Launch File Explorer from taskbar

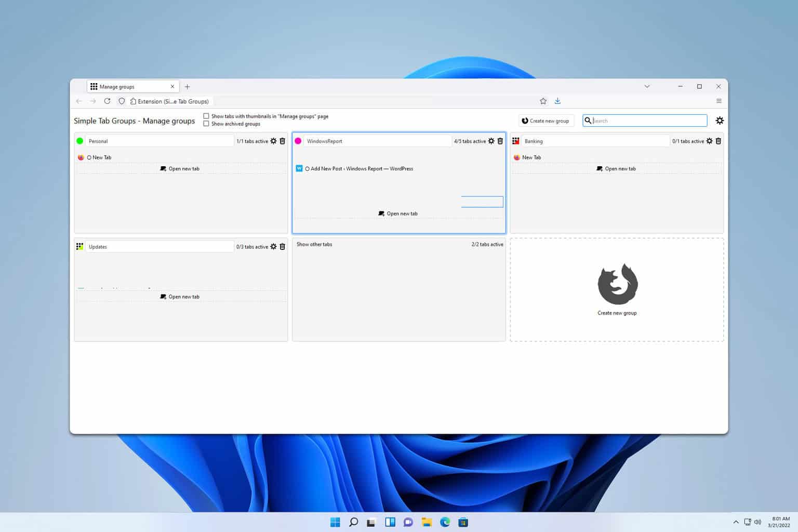pyautogui.click(x=427, y=522)
